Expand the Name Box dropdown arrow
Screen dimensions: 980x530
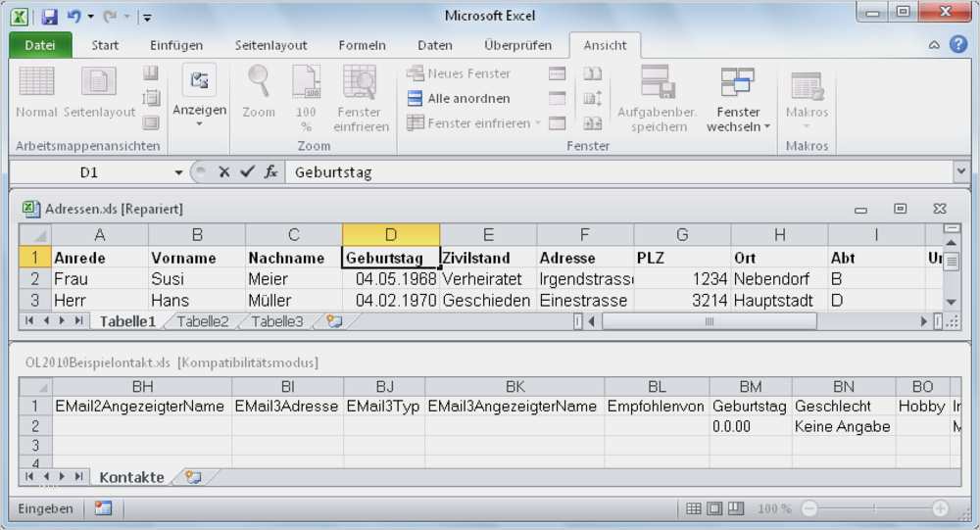click(178, 172)
